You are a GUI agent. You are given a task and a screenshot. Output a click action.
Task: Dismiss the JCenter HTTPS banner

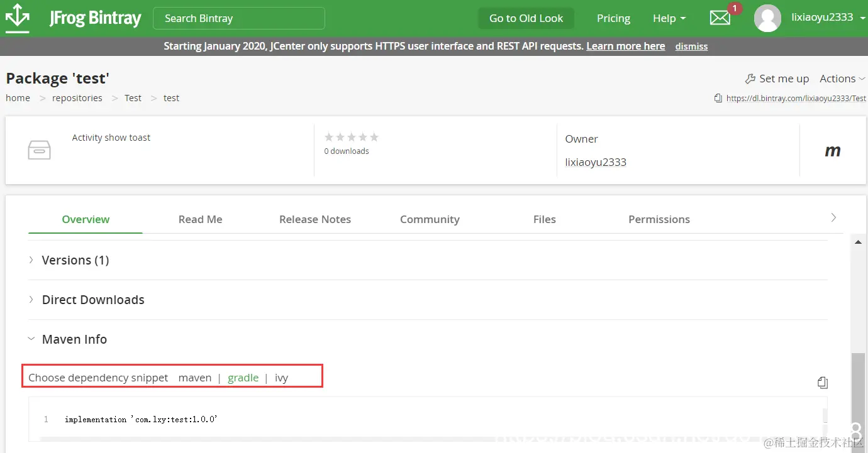[x=691, y=46]
